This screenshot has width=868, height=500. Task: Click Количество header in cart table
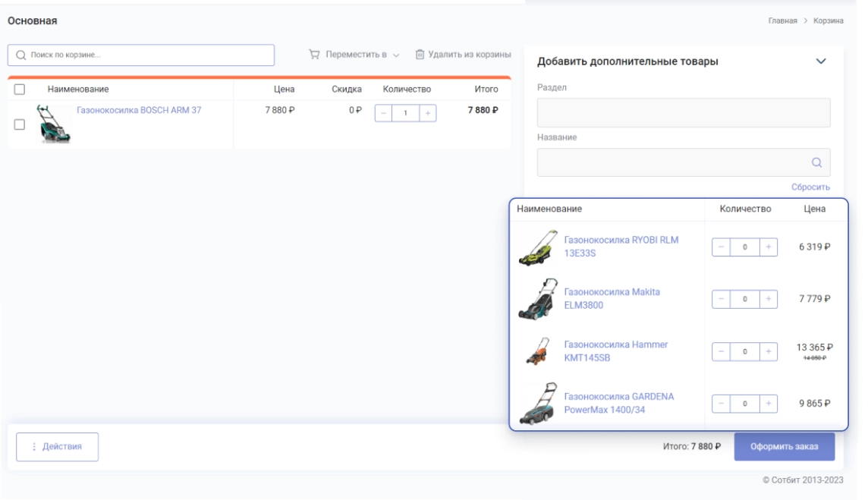pos(407,89)
